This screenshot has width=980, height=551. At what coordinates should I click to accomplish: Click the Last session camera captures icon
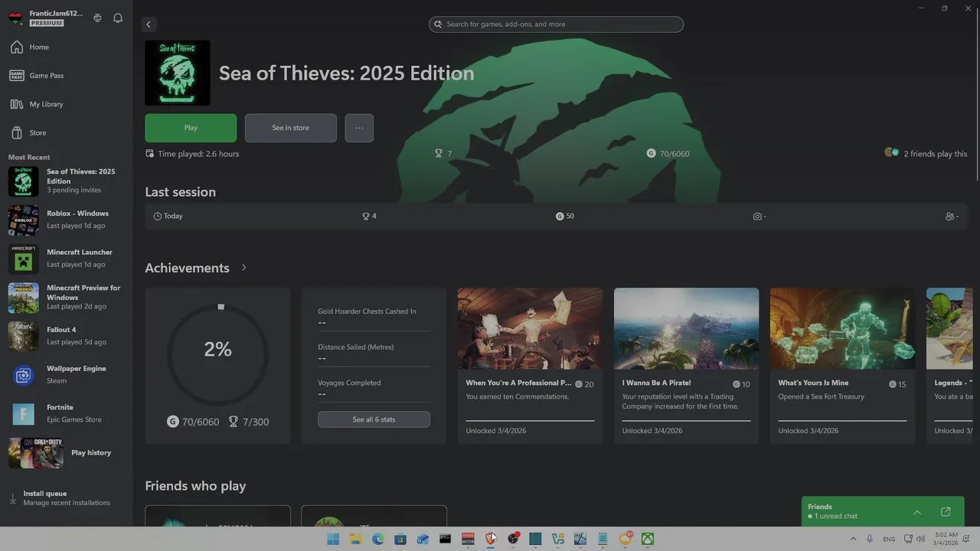[757, 217]
